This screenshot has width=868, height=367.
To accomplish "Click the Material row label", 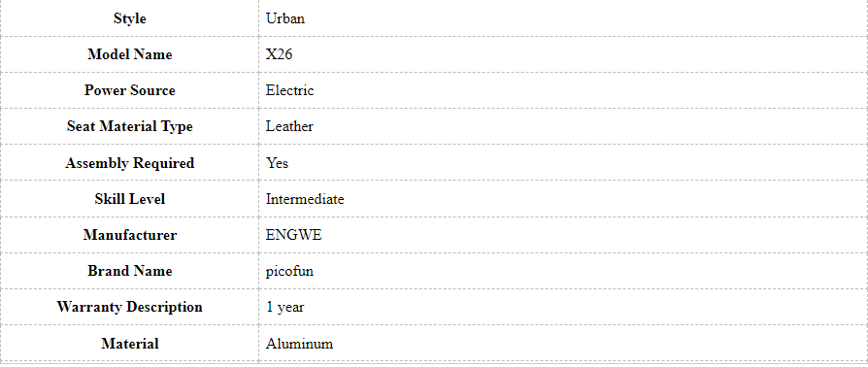I will [129, 343].
